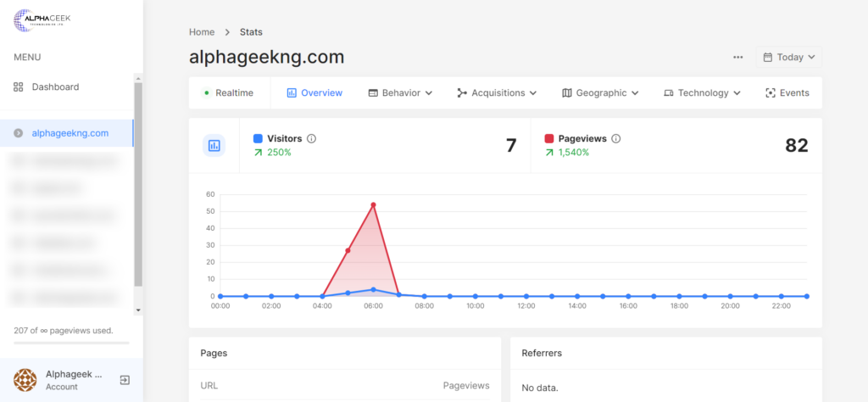The image size is (868, 402).
Task: Toggle the Visitors series legend
Action: click(x=285, y=138)
